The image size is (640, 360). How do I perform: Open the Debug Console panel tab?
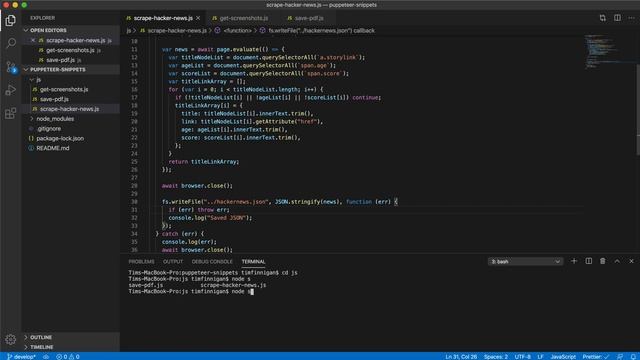(212, 262)
